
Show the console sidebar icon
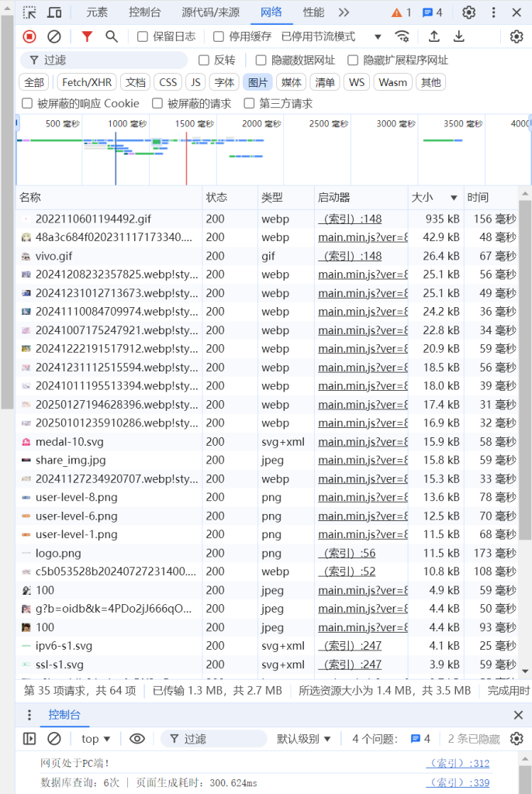coord(29,739)
